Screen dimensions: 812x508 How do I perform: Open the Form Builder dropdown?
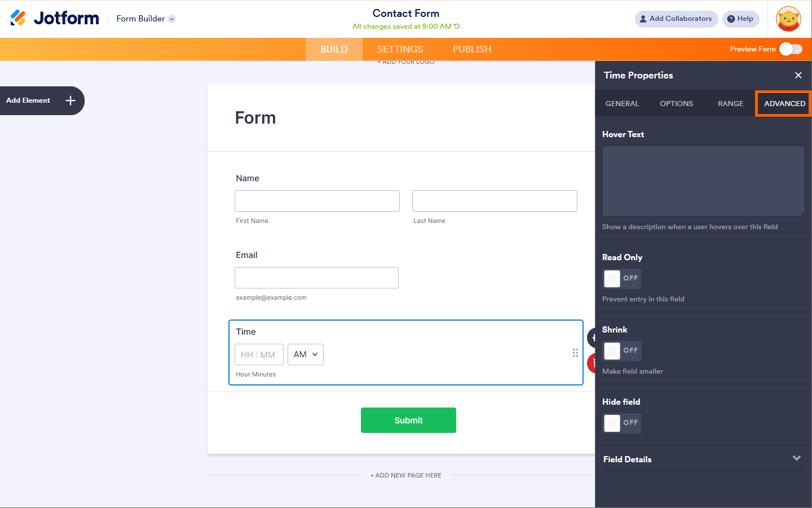tap(146, 19)
